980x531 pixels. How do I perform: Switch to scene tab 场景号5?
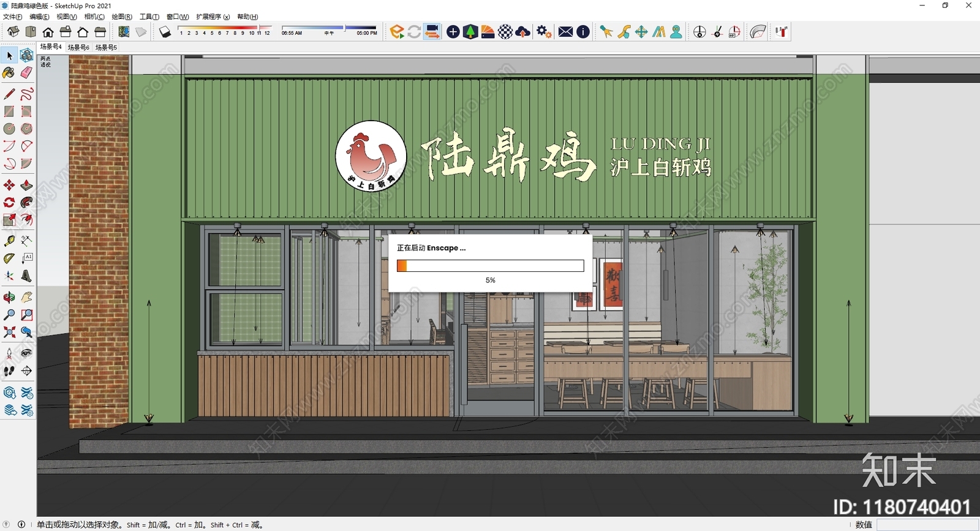point(106,47)
